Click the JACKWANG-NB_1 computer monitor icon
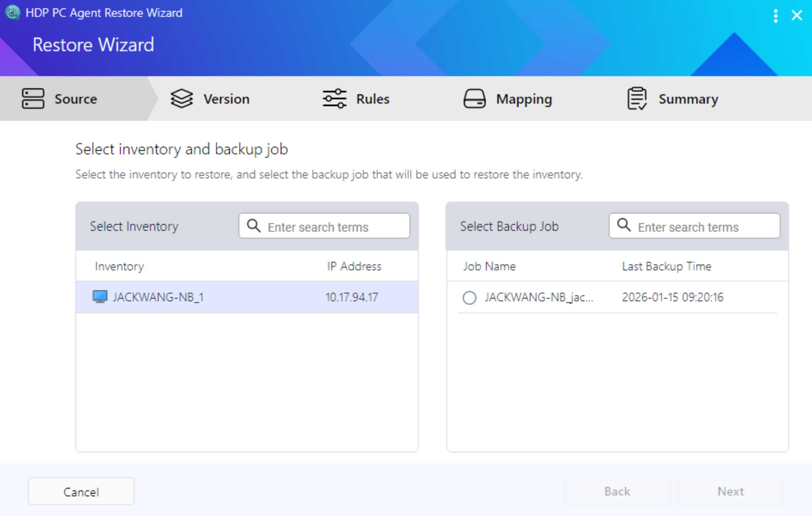The height and width of the screenshot is (516, 812). coord(100,297)
